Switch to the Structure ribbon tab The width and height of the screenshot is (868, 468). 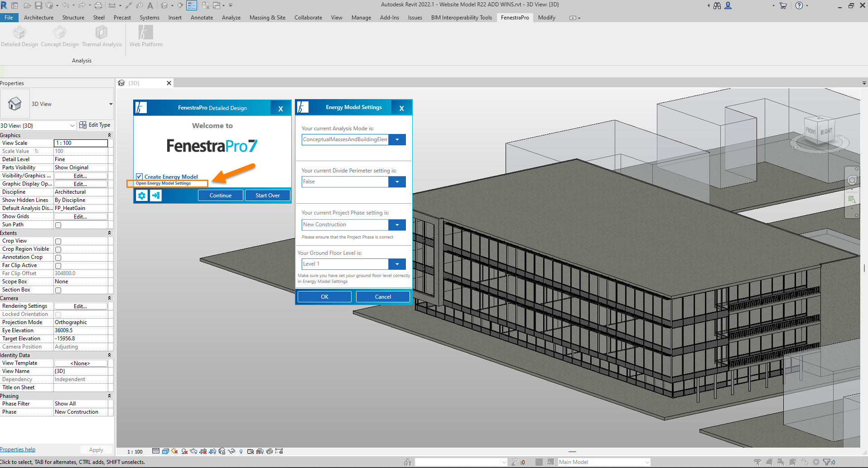pos(73,18)
